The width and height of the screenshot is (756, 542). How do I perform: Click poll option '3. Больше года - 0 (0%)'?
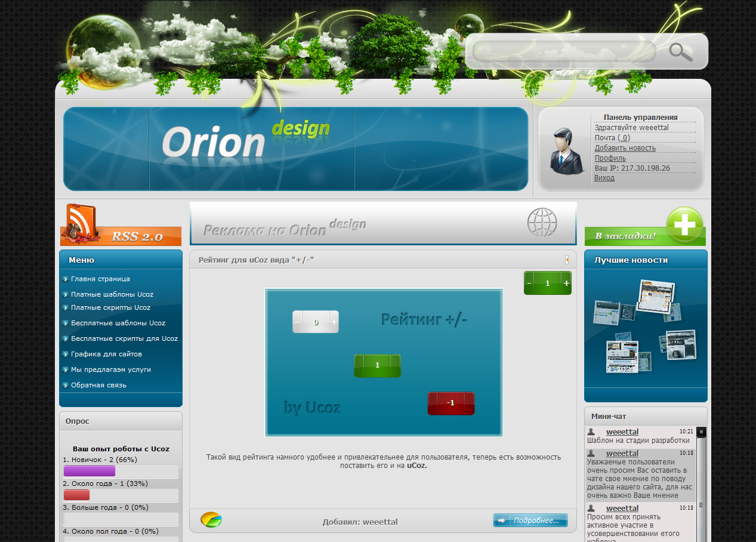click(106, 507)
